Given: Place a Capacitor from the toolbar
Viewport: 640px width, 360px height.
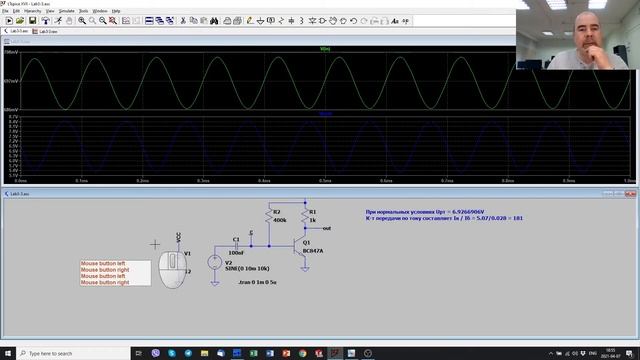Looking at the screenshot, I should click(x=291, y=21).
